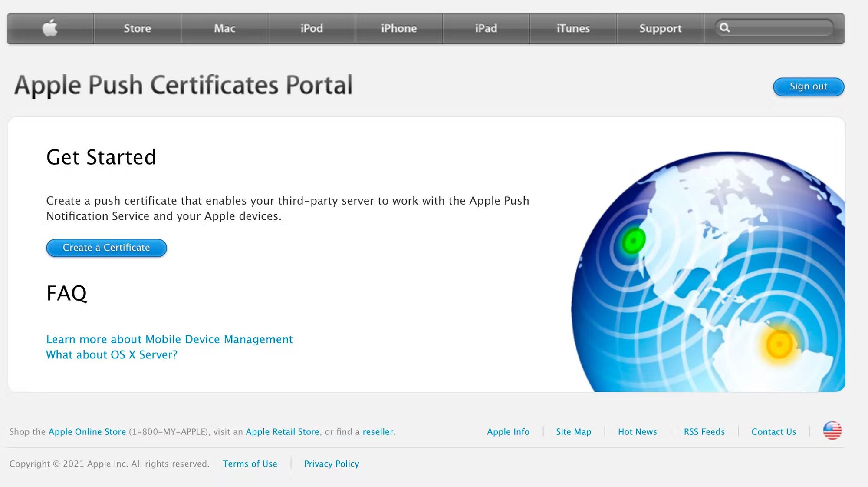Open the Support navigation item
The height and width of the screenshot is (487, 868).
(x=661, y=28)
